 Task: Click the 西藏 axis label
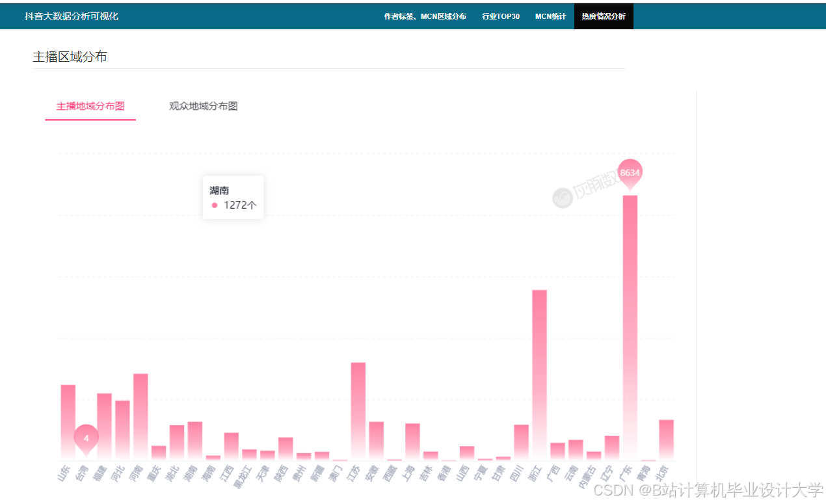coord(389,472)
